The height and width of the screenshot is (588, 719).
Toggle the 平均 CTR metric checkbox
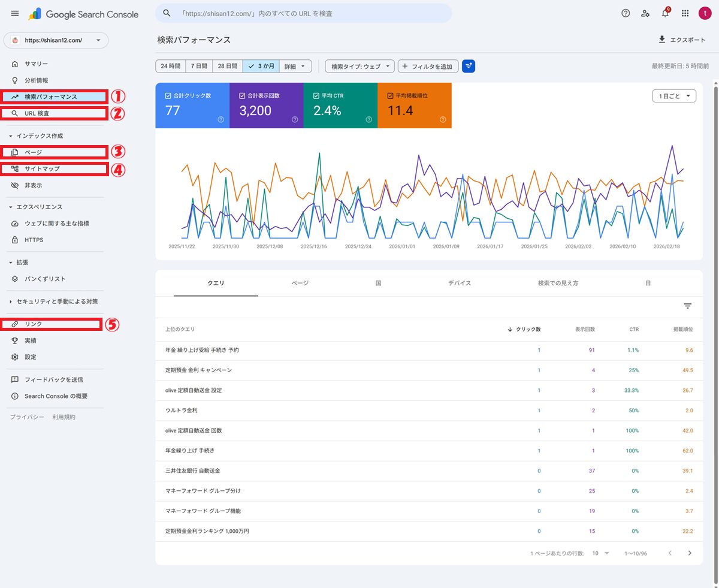316,95
